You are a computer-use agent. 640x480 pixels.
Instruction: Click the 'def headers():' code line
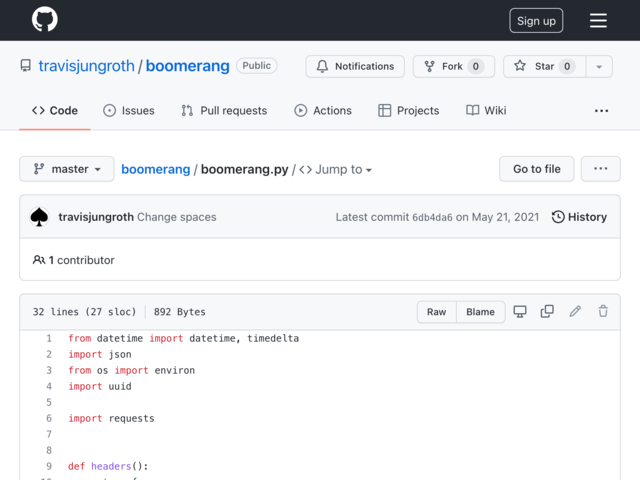point(108,466)
